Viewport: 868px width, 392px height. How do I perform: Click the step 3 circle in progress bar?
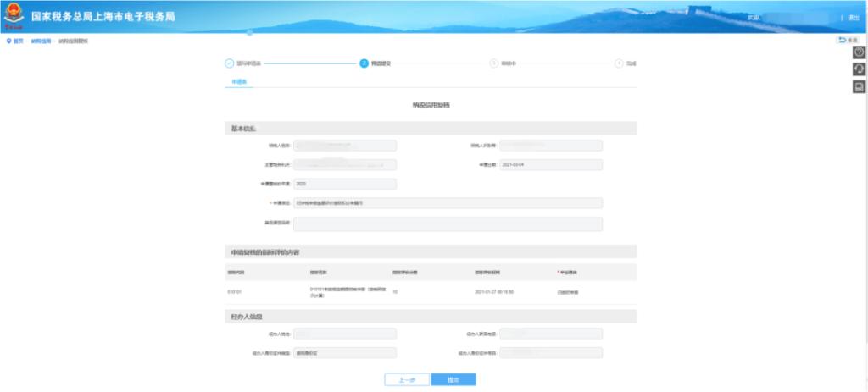point(493,63)
